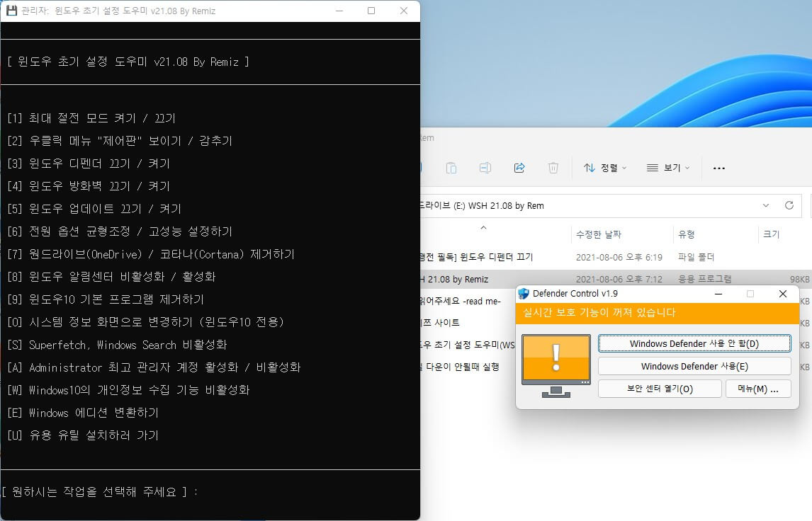The image size is (812, 521).
Task: Click the share icon in Explorer toolbar
Action: 519,168
